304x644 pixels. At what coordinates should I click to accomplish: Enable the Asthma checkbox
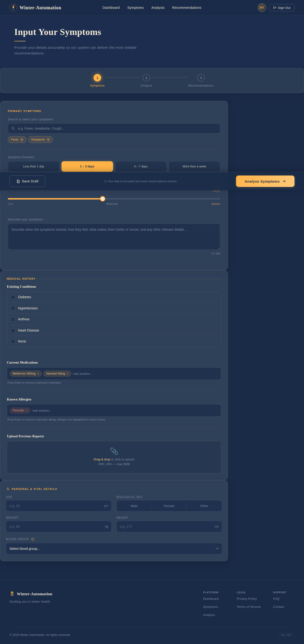[13, 319]
